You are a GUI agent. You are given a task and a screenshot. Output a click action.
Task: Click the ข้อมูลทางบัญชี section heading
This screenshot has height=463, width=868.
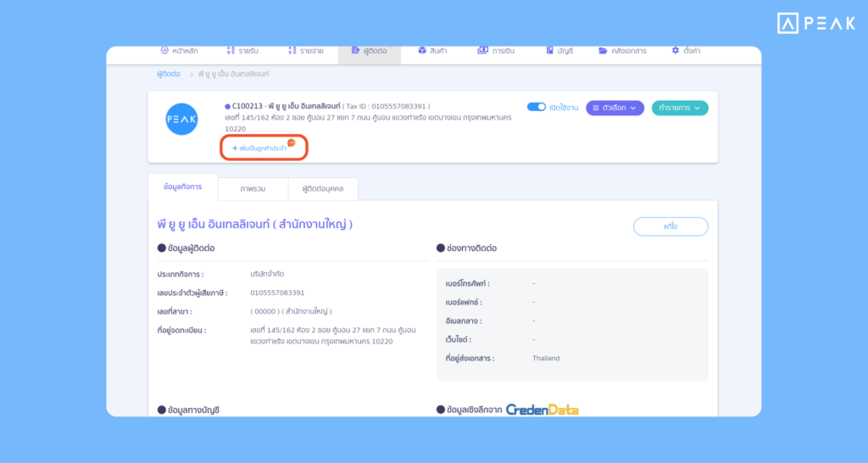tap(189, 410)
